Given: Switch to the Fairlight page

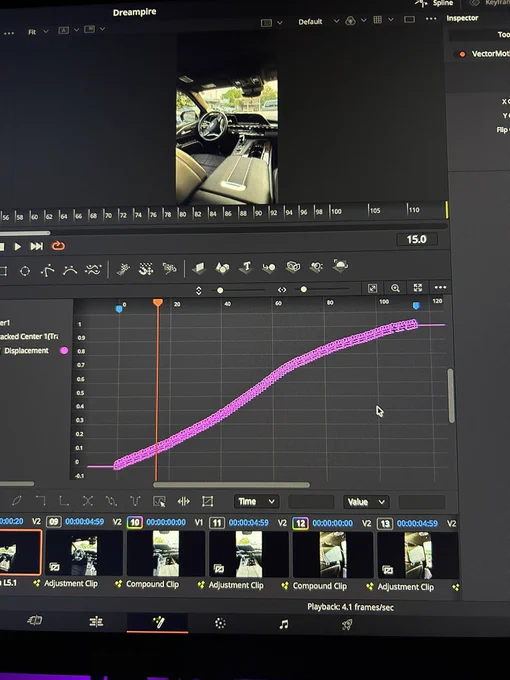Looking at the screenshot, I should pos(284,624).
